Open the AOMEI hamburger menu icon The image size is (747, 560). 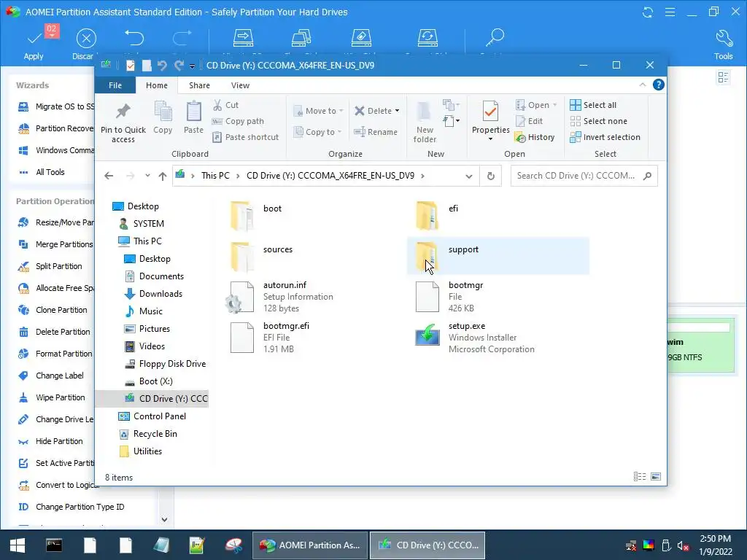pos(670,12)
